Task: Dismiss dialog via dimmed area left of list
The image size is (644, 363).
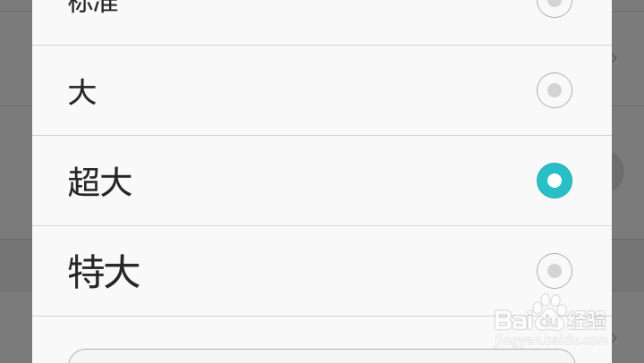Action: point(15,179)
